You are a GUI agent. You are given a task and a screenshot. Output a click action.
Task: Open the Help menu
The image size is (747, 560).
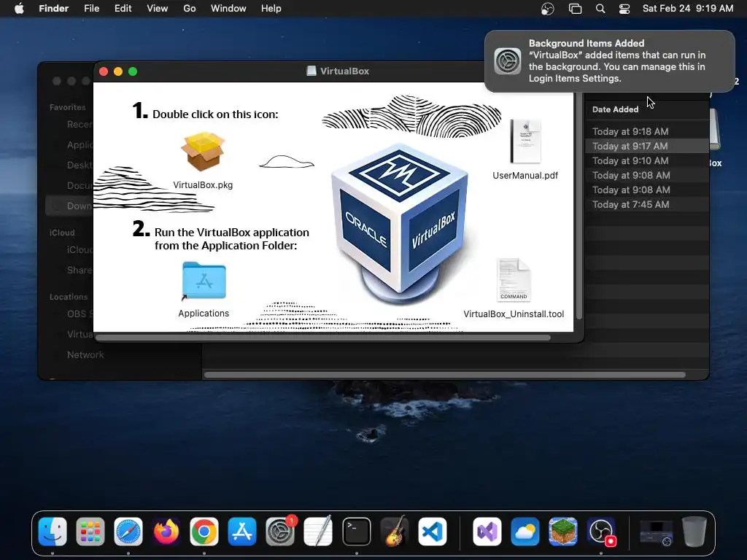(x=271, y=9)
